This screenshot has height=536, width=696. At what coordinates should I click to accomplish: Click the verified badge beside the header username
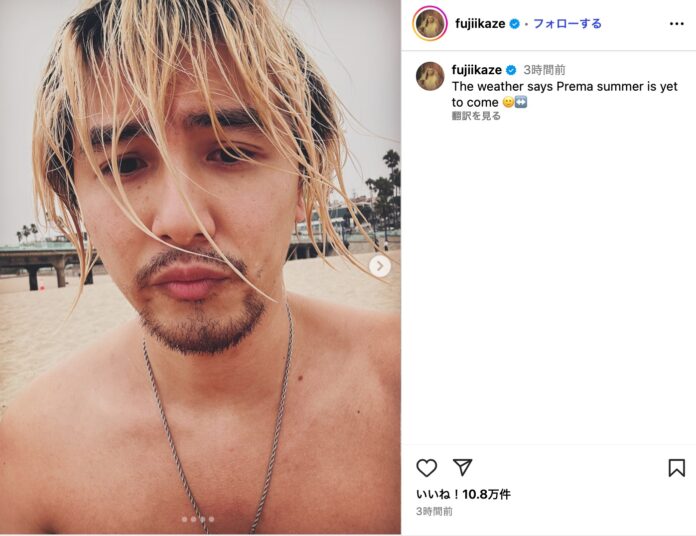514,24
